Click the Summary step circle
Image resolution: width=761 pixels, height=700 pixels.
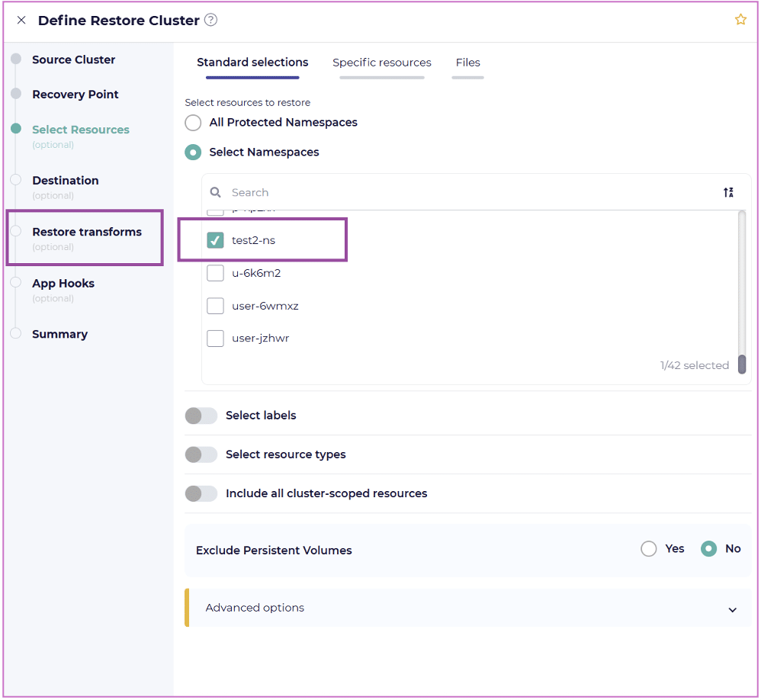pos(16,333)
